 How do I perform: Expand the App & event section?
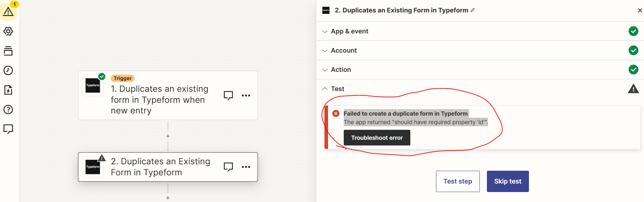tap(480, 31)
